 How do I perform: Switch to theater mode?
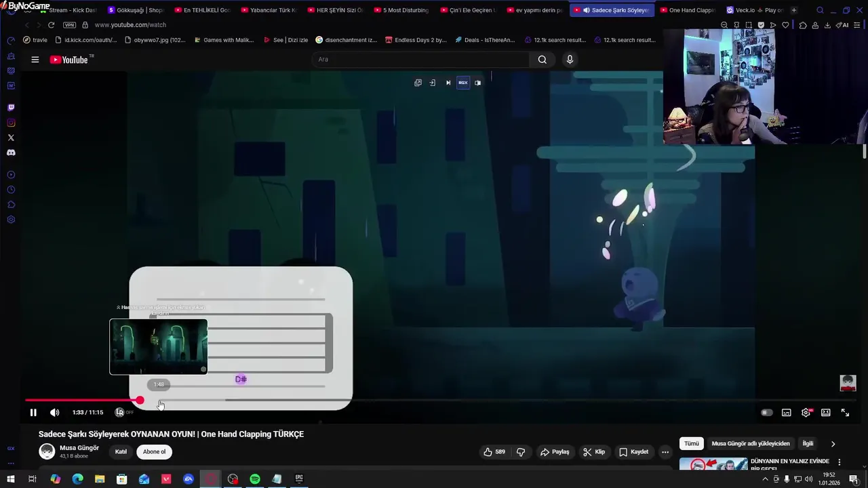point(826,412)
